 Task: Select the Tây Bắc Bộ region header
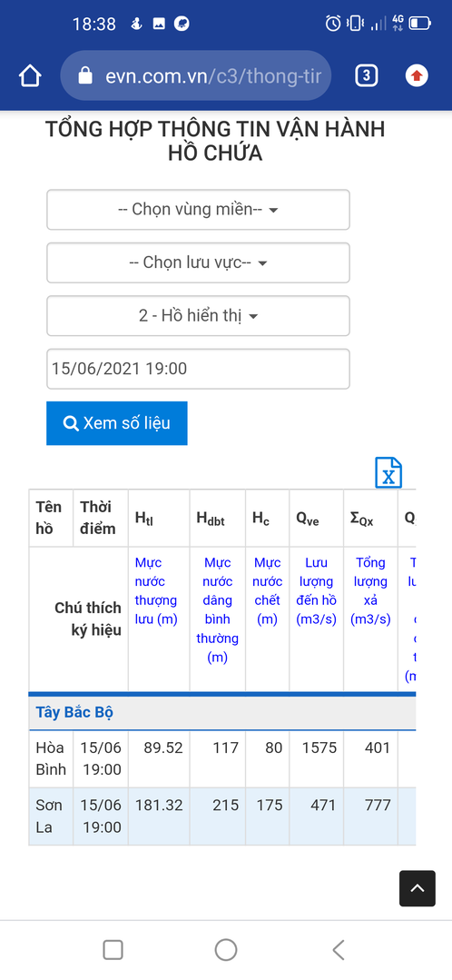(74, 712)
